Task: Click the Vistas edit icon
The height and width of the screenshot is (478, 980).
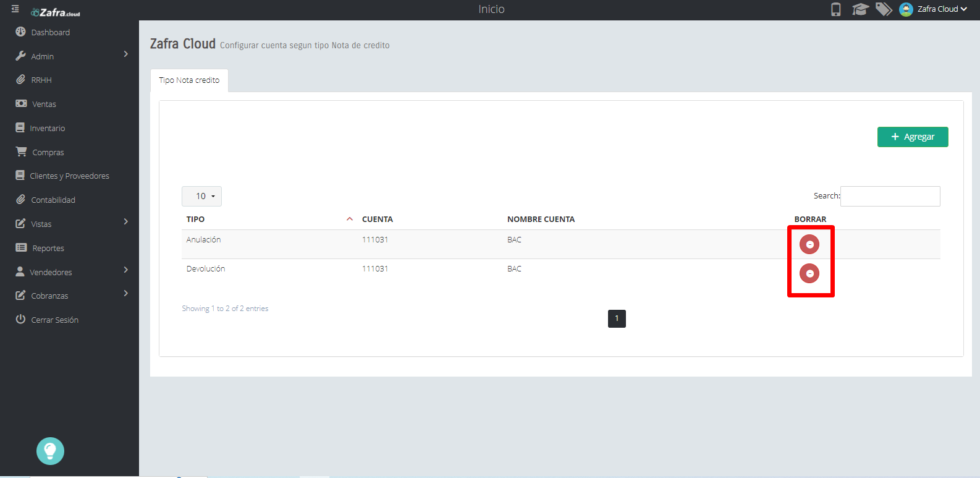Action: coord(20,223)
